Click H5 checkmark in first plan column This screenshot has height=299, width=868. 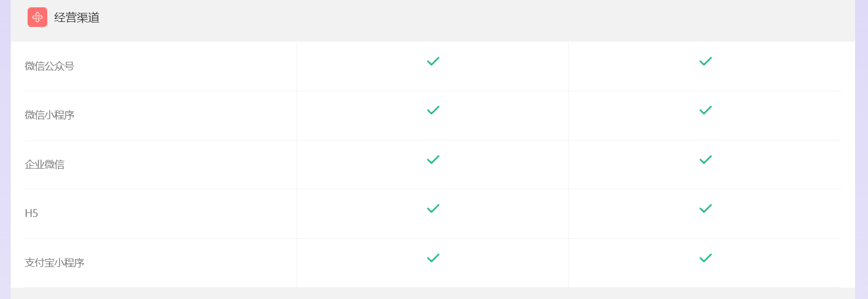coord(433,209)
